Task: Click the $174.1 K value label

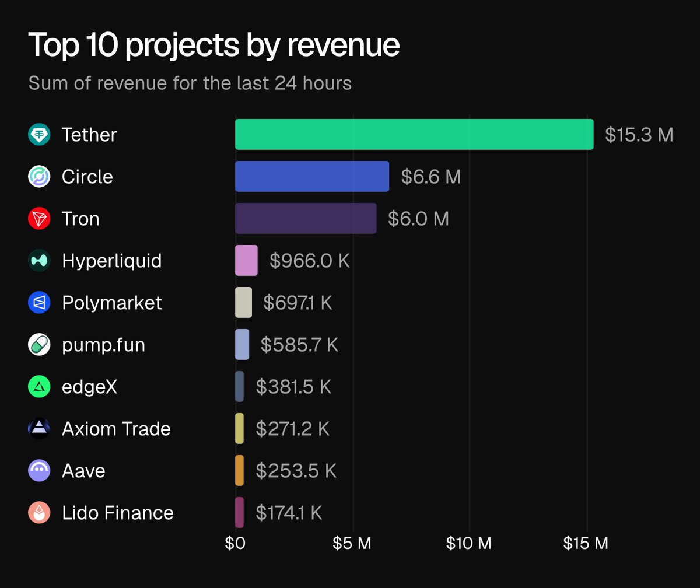Action: click(289, 513)
